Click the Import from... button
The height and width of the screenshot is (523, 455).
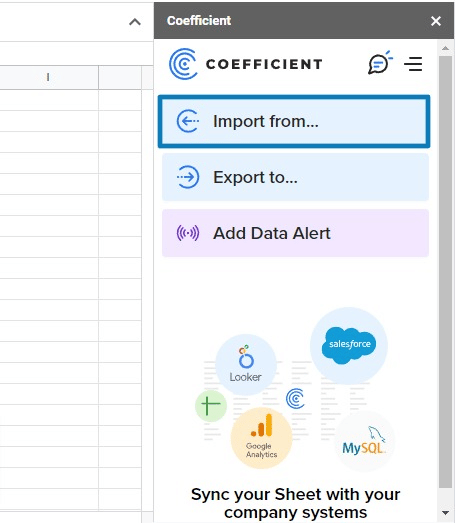pyautogui.click(x=294, y=121)
